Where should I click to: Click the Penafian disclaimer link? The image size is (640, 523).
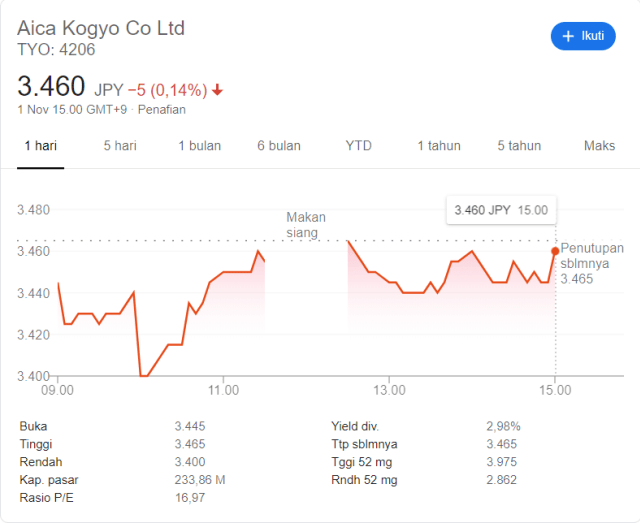(x=162, y=110)
